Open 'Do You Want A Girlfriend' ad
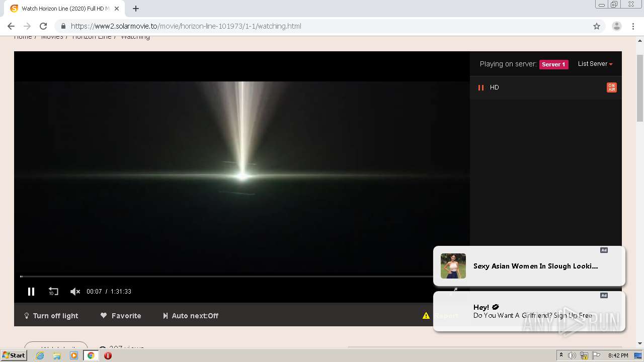Viewport: 644px width, 362px height. [x=529, y=311]
